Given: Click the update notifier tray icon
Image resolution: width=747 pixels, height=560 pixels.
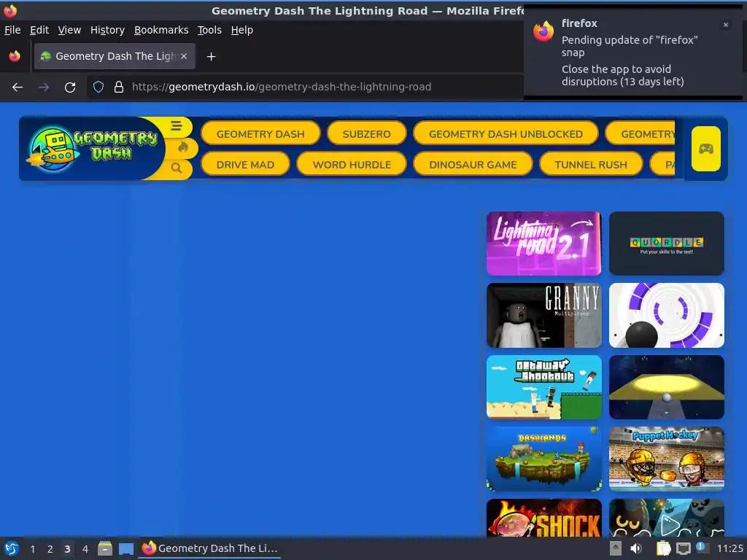Looking at the screenshot, I should click(701, 547).
